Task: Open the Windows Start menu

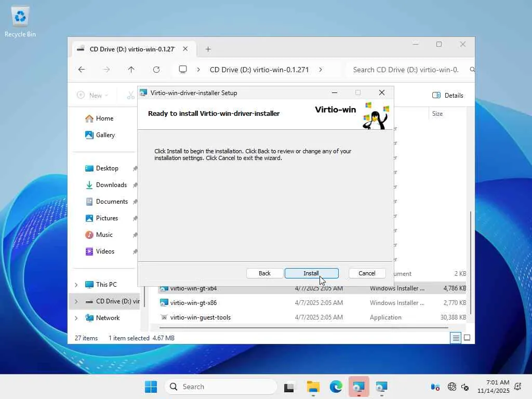Action: (151, 387)
